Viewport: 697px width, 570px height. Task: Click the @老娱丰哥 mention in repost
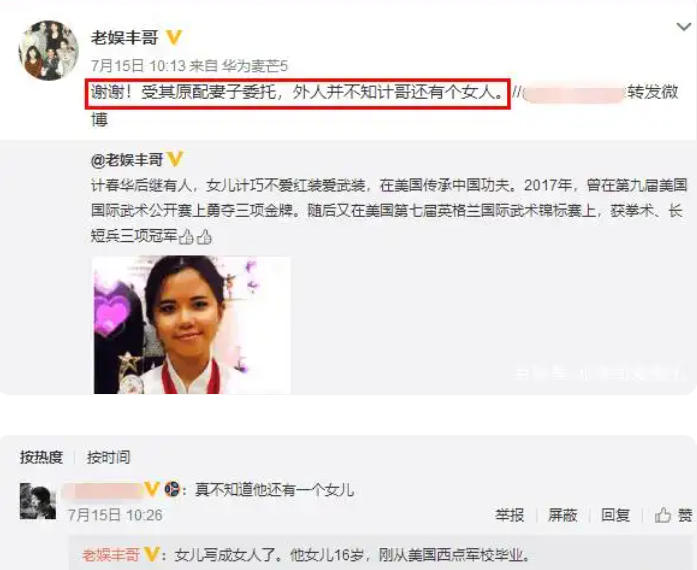127,159
